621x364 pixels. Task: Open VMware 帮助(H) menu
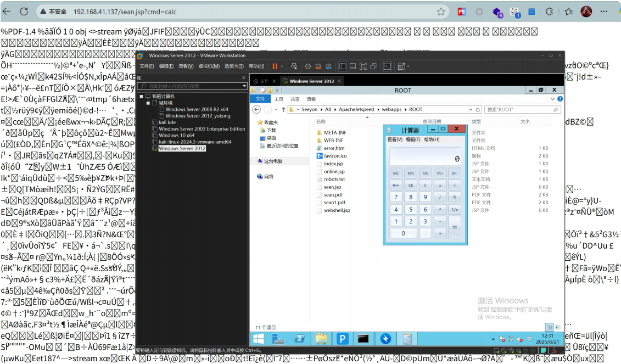[256, 66]
